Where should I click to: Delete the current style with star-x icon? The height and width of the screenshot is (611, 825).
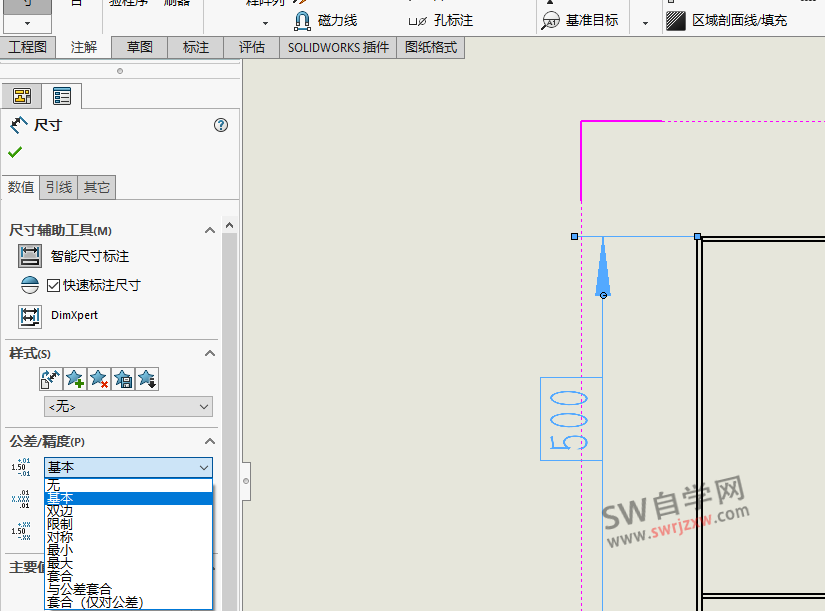coord(98,379)
